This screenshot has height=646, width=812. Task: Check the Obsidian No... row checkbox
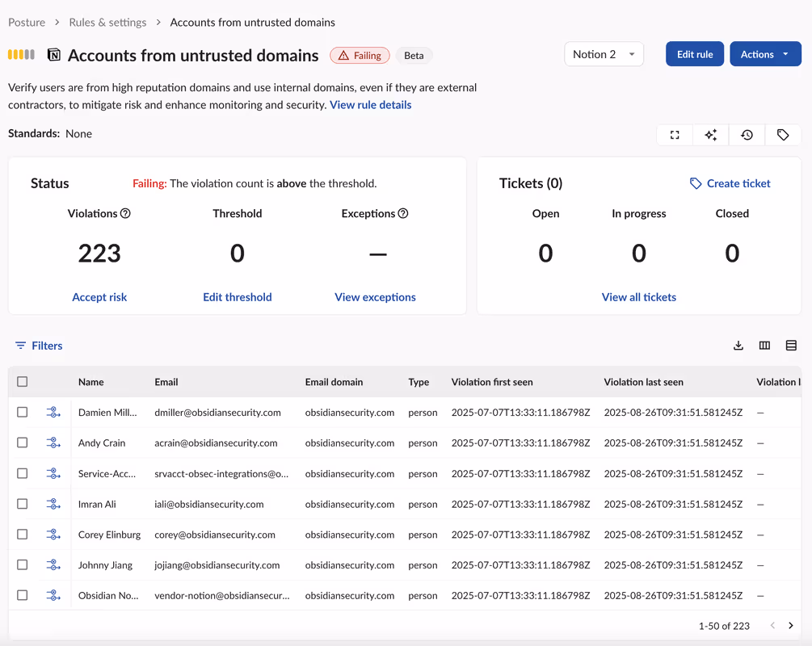tap(23, 595)
